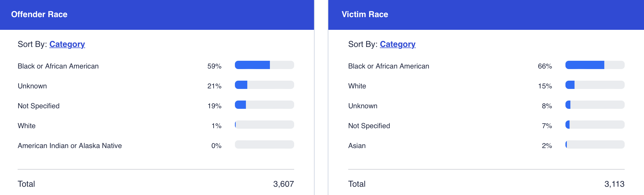Click the victim Asian 2% progress bar
This screenshot has height=195, width=644.
pos(595,144)
